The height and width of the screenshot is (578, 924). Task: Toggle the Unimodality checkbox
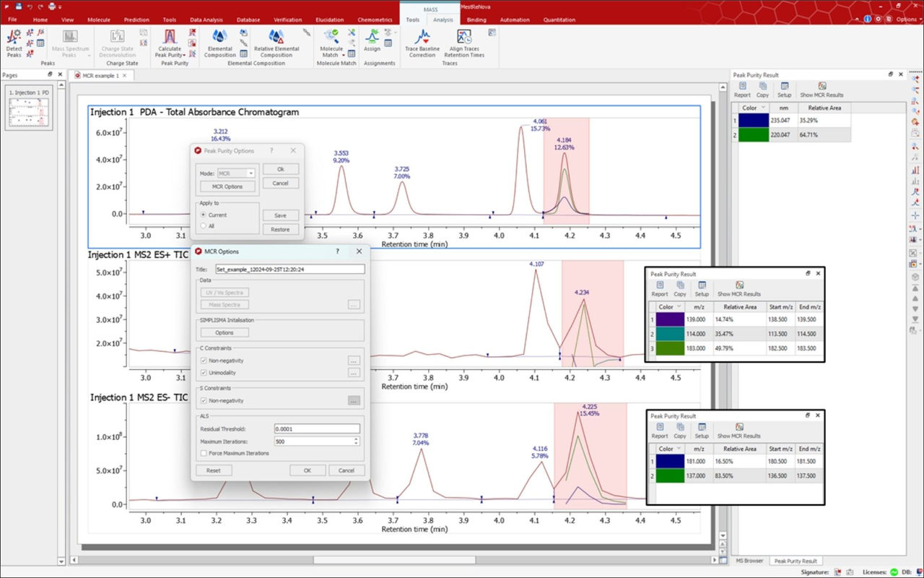[204, 373]
